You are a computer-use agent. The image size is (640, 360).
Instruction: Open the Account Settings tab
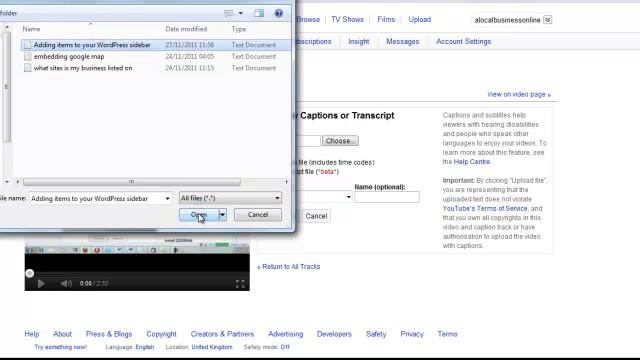tap(464, 42)
